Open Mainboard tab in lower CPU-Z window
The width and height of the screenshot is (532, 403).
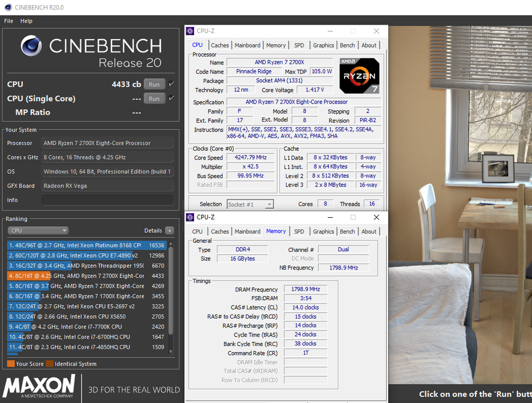click(247, 231)
